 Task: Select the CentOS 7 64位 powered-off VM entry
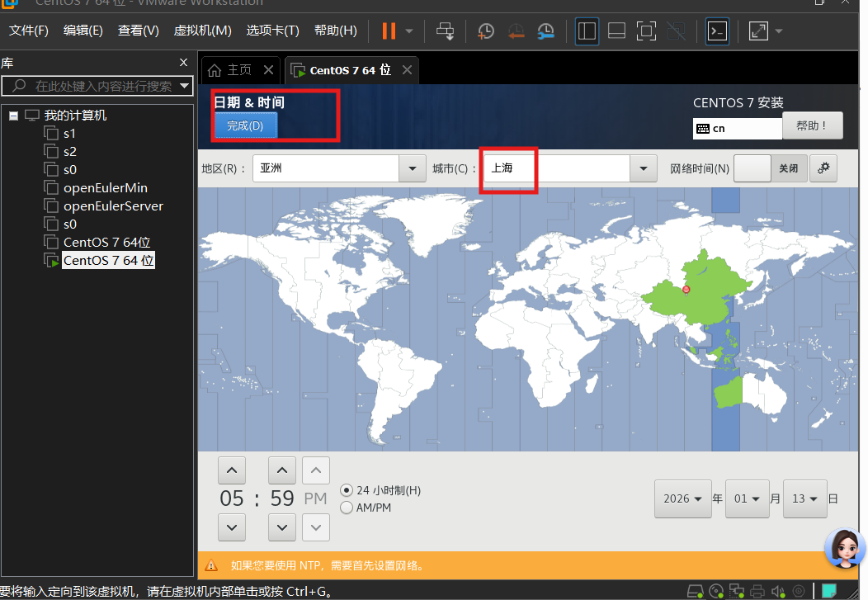106,243
